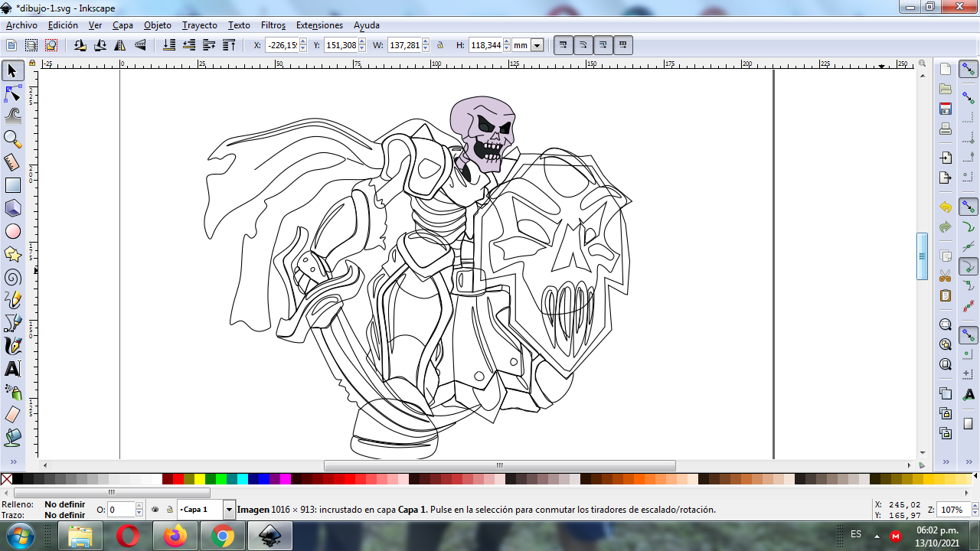
Task: Toggle snap text baseline 'A' button
Action: tap(969, 394)
